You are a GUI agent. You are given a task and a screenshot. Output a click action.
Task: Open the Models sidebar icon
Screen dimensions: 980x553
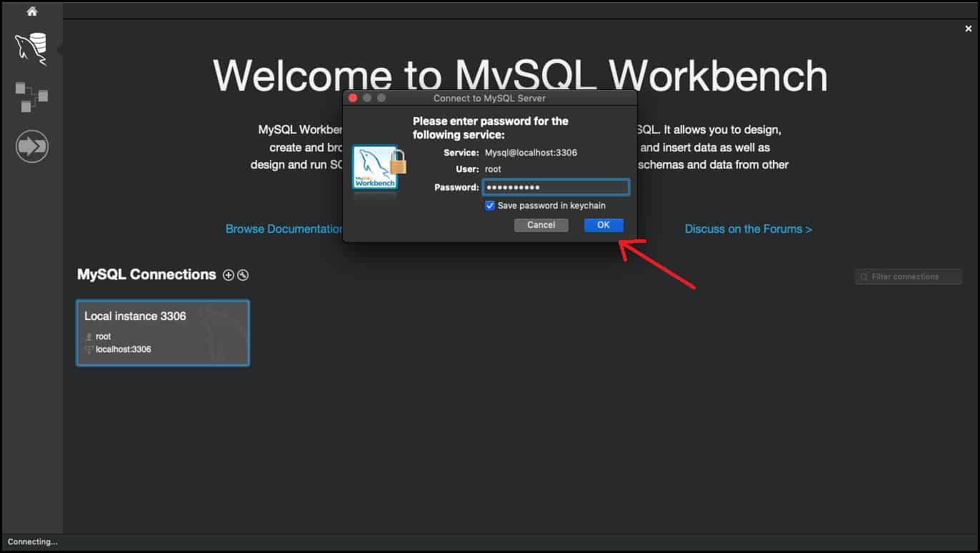[x=31, y=96]
